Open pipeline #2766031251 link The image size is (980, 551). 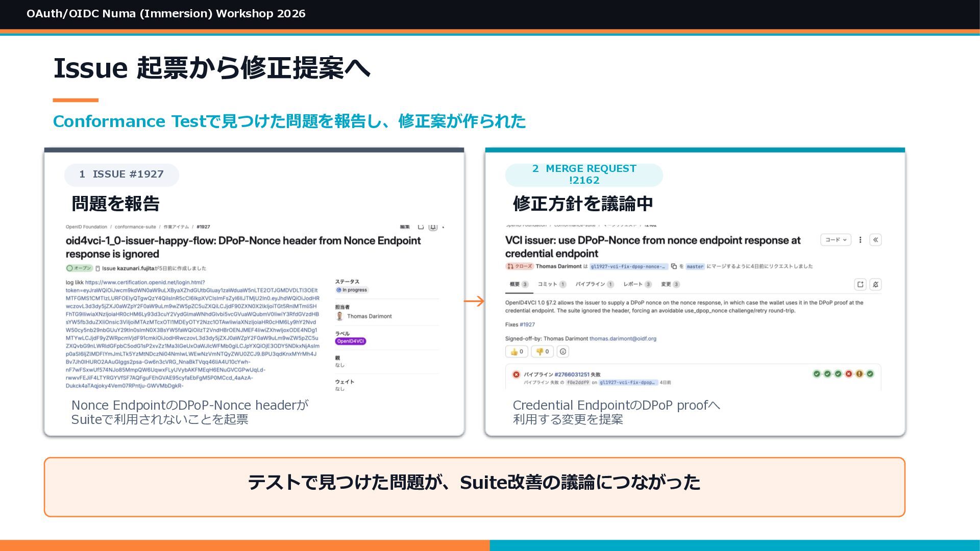coord(572,374)
